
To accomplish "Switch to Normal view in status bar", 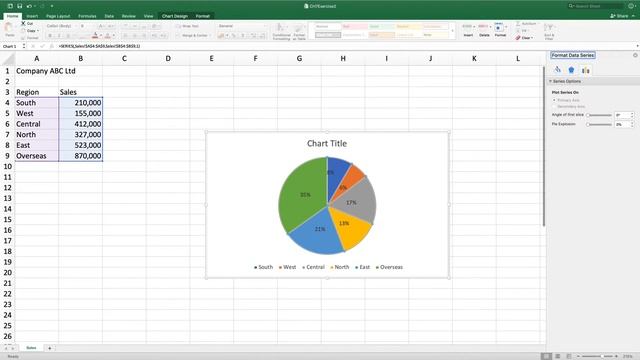I will [546, 356].
